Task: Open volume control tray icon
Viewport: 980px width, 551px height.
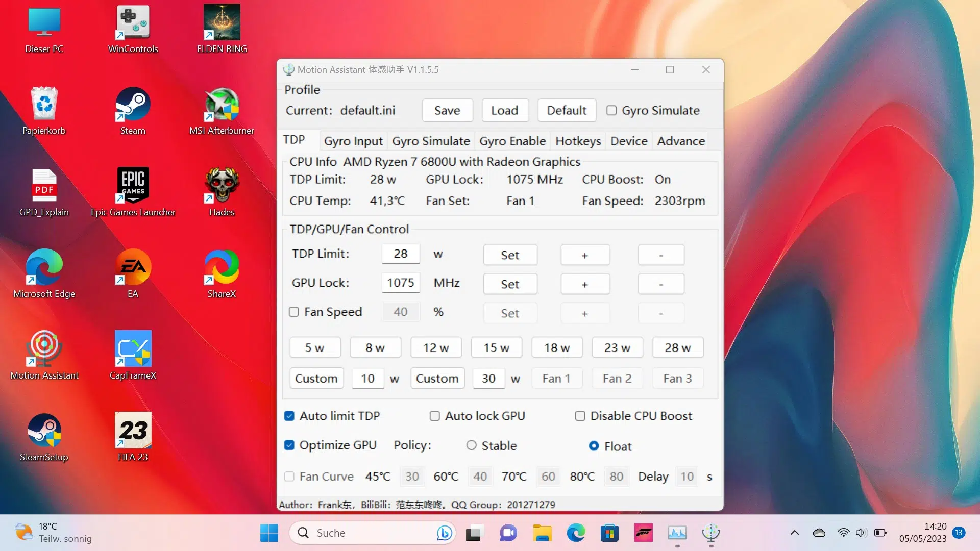Action: click(861, 533)
